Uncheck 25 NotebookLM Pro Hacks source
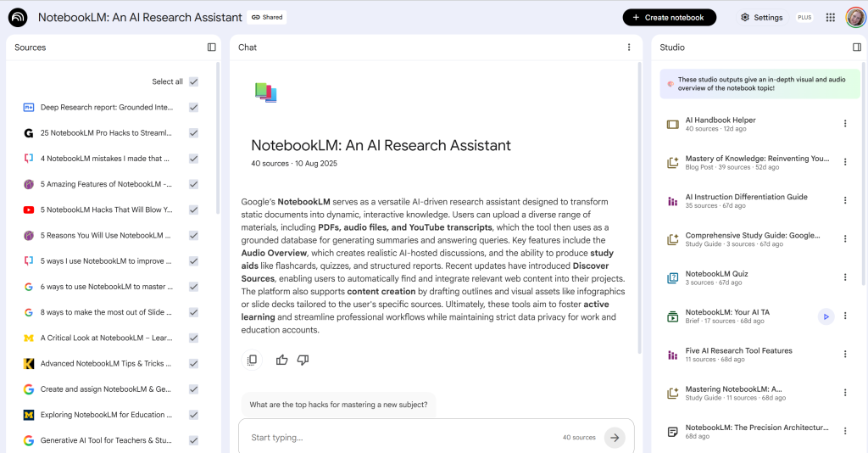The width and height of the screenshot is (868, 453). pos(194,133)
